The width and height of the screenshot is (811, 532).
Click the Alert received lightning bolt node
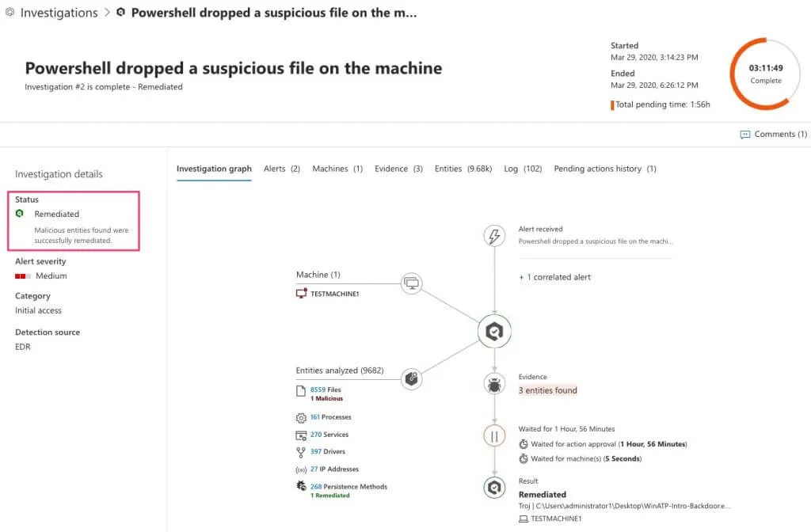(494, 236)
